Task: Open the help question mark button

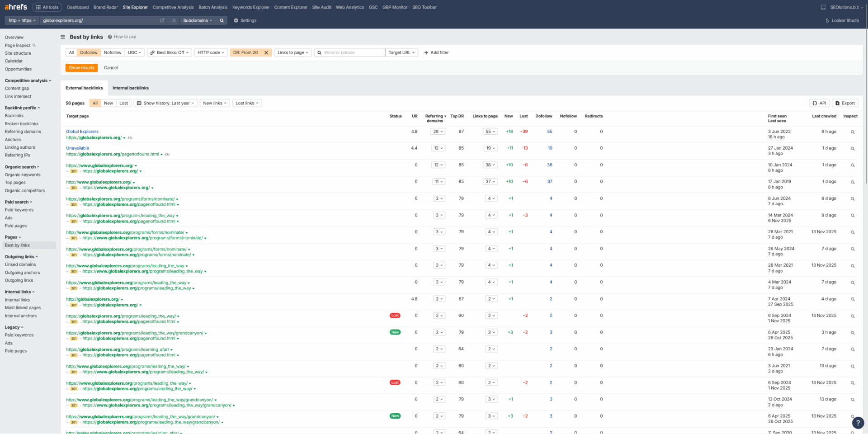Action: 858,423
